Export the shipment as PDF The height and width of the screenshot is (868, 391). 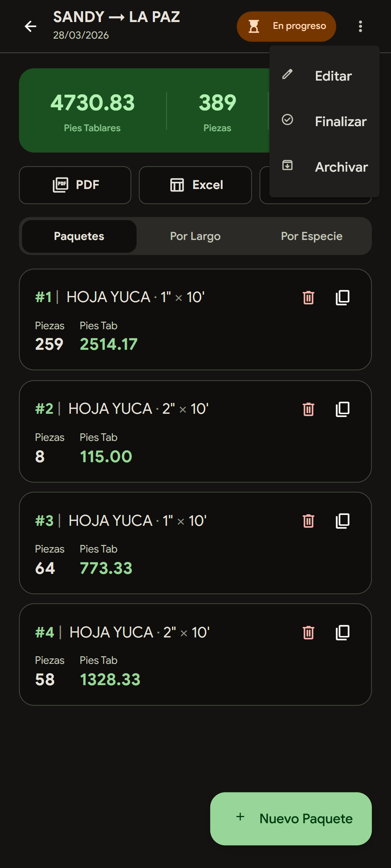point(75,185)
